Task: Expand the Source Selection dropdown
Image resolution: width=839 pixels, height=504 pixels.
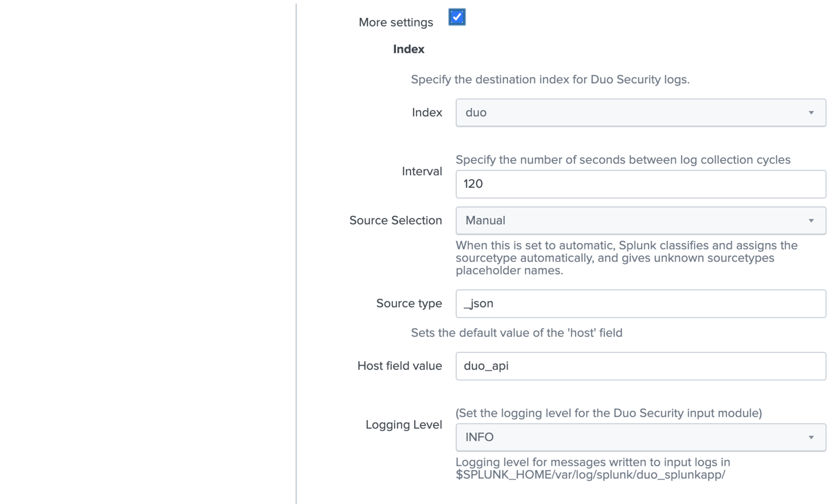Action: click(641, 220)
